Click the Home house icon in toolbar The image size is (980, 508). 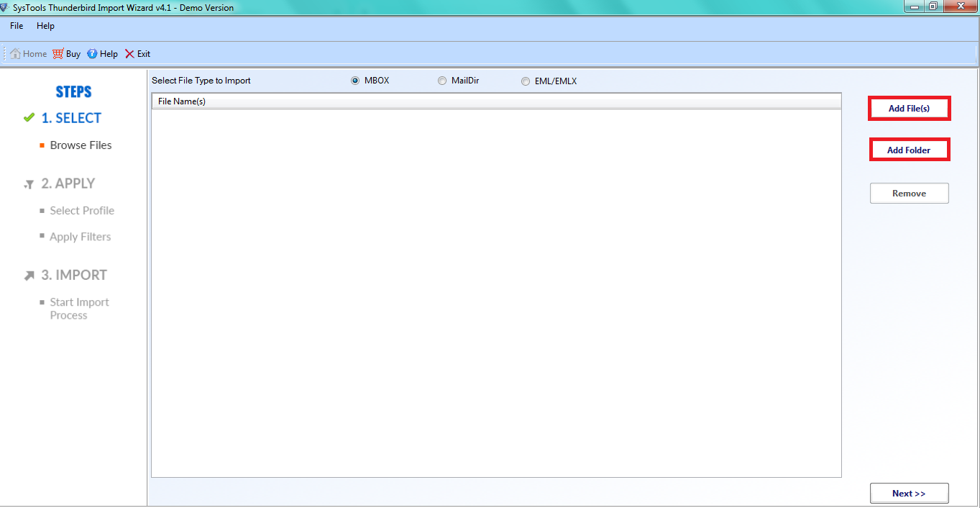[15, 54]
